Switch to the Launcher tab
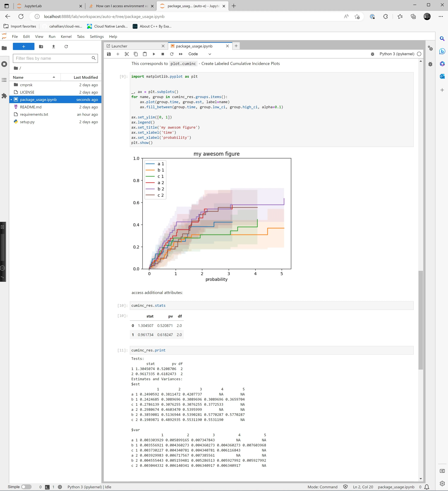448x491 pixels. [x=119, y=46]
